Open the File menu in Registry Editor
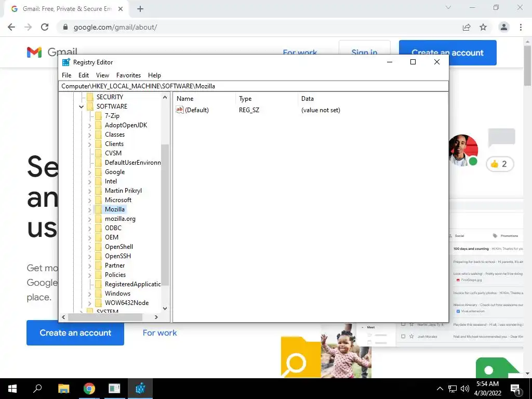532x399 pixels. pyautogui.click(x=66, y=75)
